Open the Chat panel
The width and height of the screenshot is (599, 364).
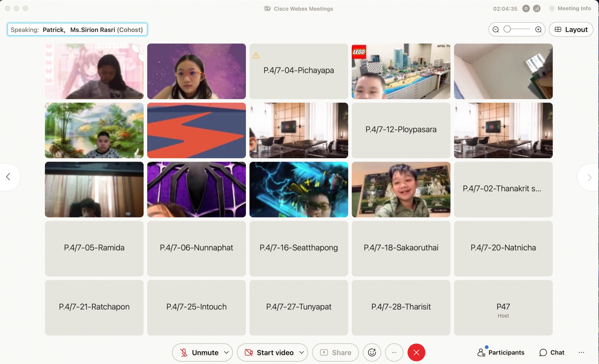[x=552, y=352]
